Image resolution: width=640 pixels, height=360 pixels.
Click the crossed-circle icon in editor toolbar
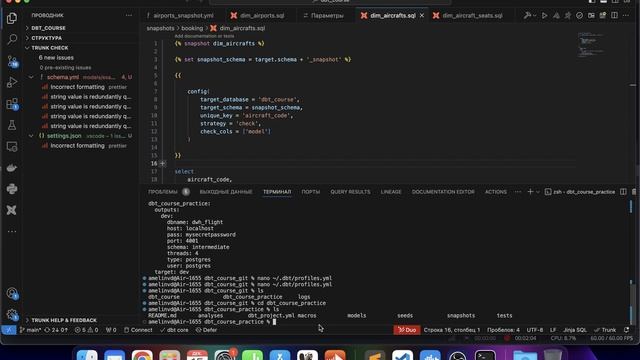(x=579, y=16)
